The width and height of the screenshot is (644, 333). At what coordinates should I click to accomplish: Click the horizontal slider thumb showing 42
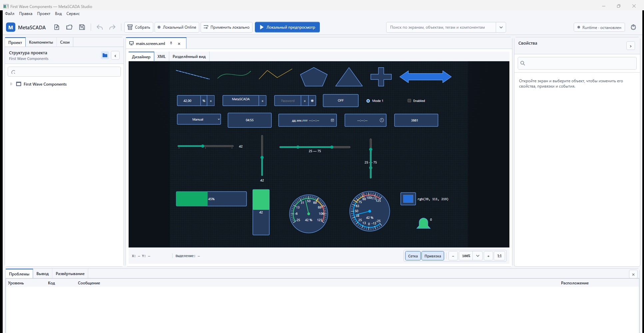pyautogui.click(x=203, y=146)
